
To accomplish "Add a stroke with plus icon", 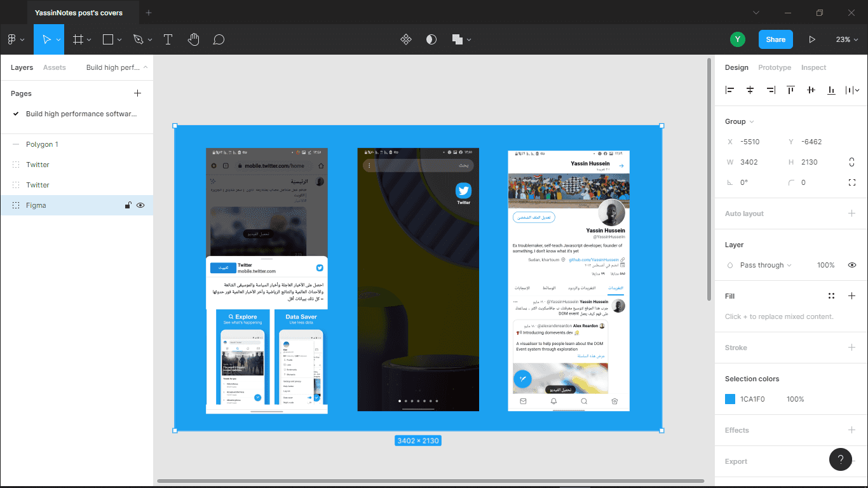I will click(x=851, y=348).
